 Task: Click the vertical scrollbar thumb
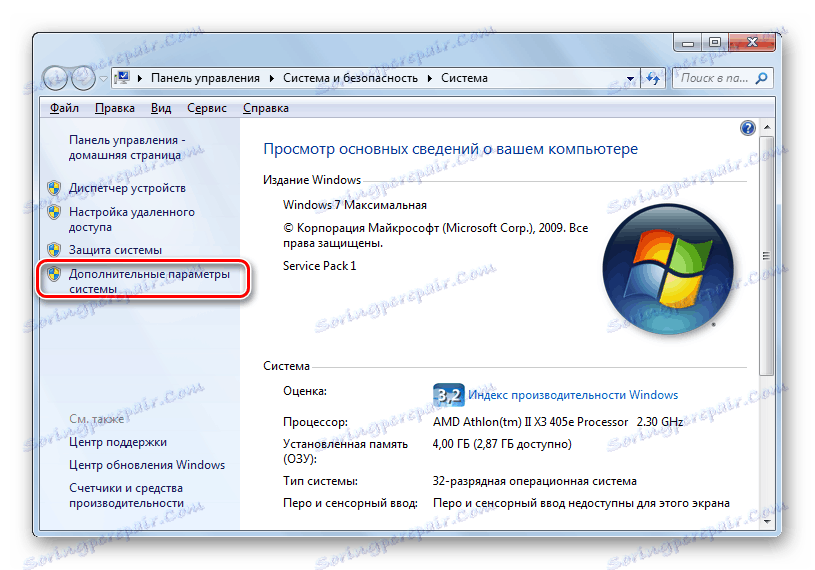click(767, 256)
